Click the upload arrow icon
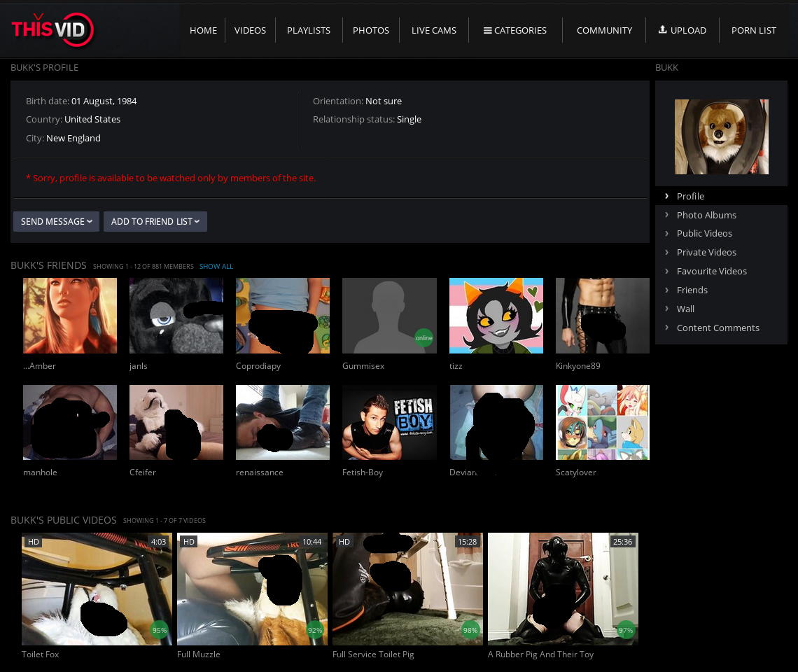798x672 pixels. tap(662, 29)
